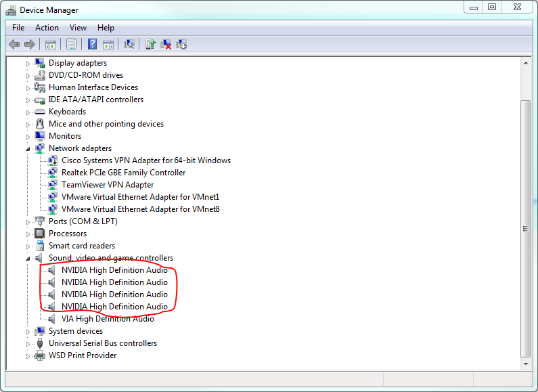
Task: Expand Universal Serial Bus controllers node
Action: click(28, 344)
